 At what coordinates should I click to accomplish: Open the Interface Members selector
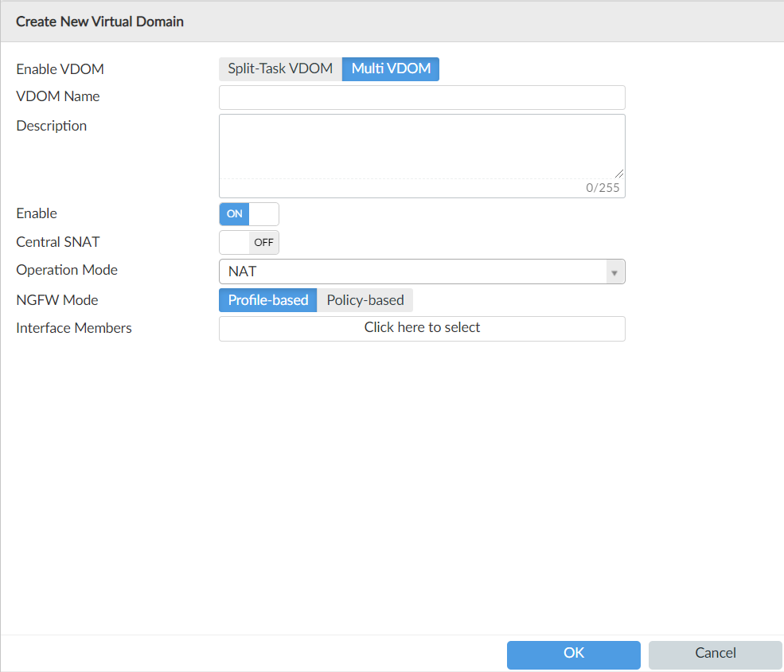422,328
